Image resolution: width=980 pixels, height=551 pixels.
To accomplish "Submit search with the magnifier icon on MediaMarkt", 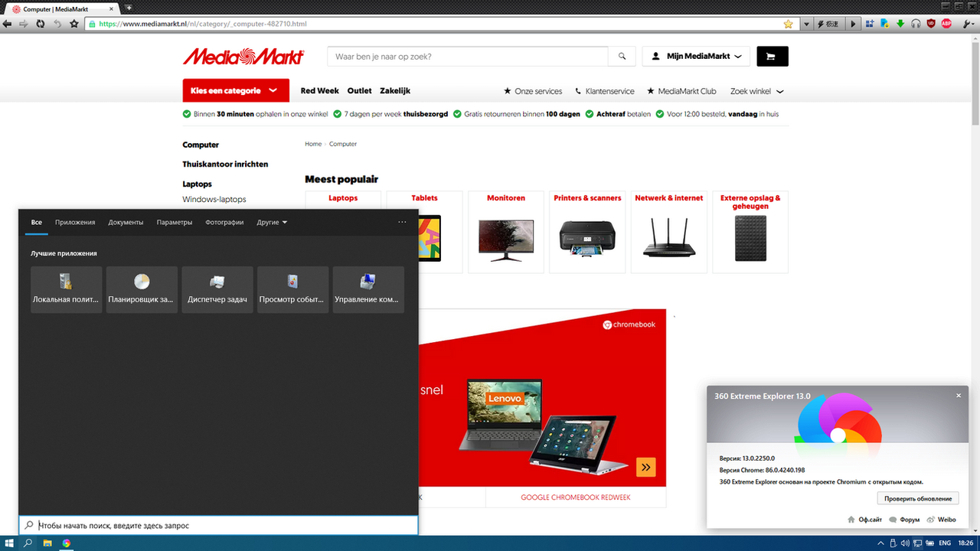I will point(622,57).
